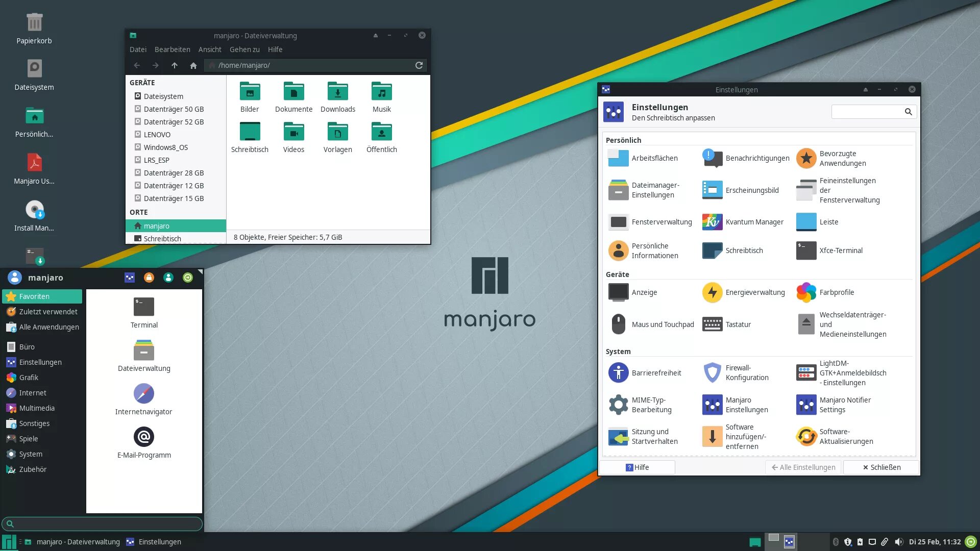This screenshot has height=551, width=980.
Task: Select Datenträger 50 GB device
Action: click(173, 109)
